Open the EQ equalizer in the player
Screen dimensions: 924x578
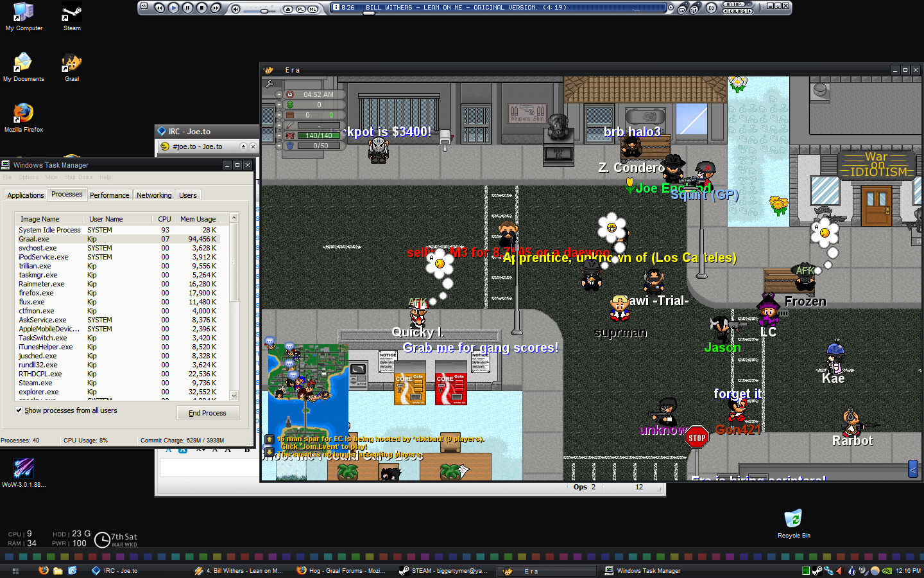711,8
